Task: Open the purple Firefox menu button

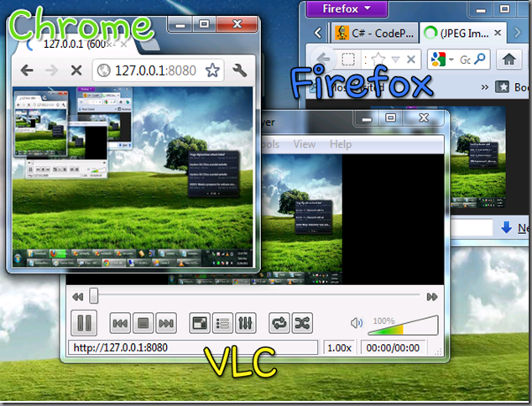Action: tap(347, 8)
